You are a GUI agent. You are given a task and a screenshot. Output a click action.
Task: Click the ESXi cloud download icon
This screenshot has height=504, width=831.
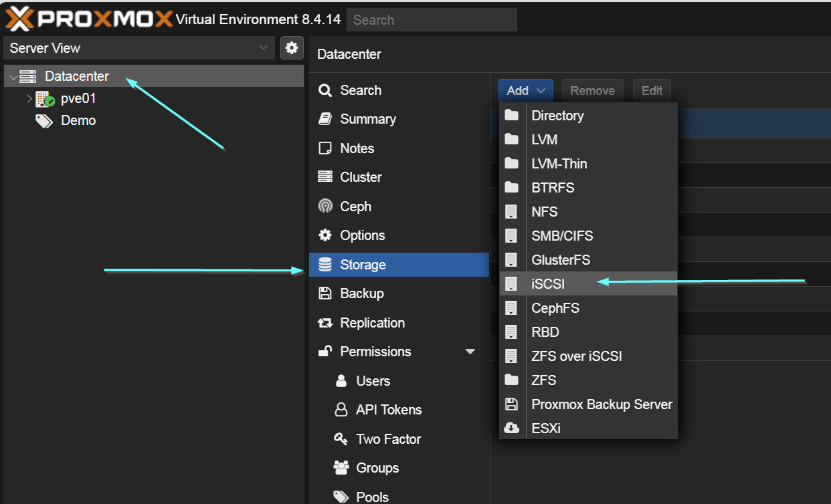click(512, 428)
